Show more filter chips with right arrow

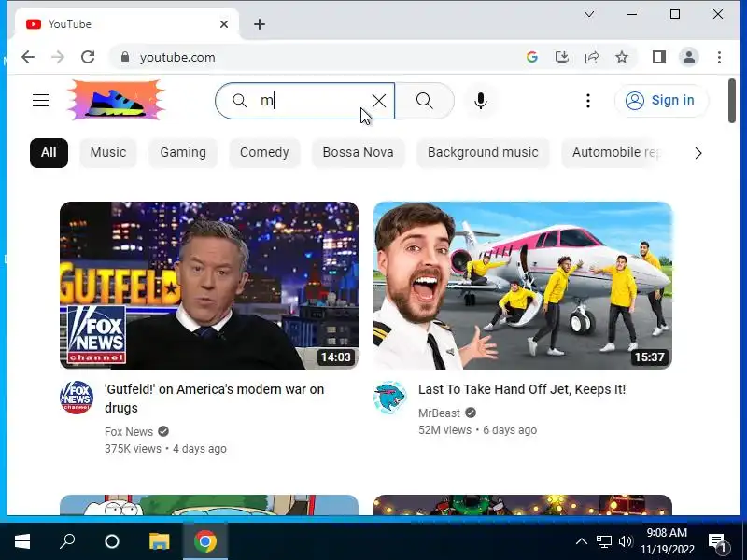click(x=698, y=153)
